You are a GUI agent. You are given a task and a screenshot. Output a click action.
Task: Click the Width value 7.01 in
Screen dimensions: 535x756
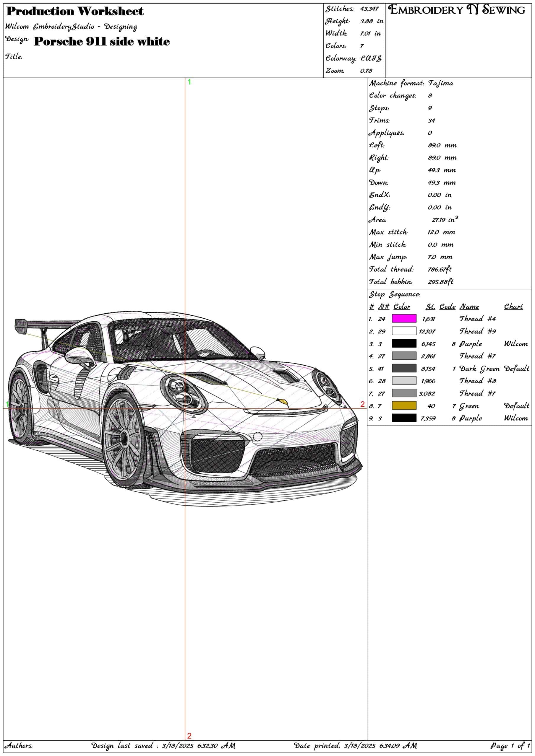(370, 33)
